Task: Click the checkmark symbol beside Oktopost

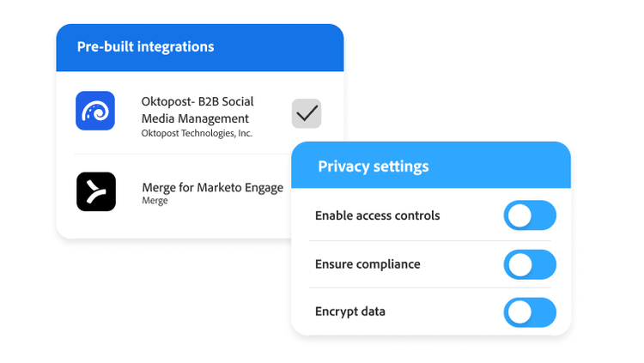Action: pyautogui.click(x=307, y=112)
